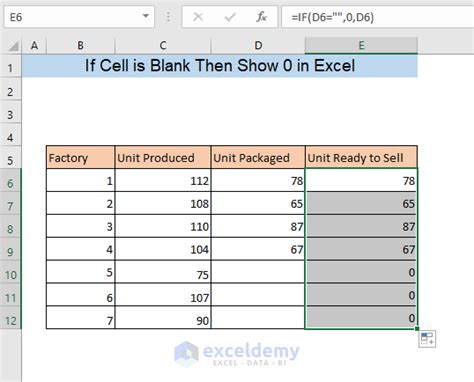Open Insert Function fx dialog
Screen dimensions: 474x382
[x=261, y=17]
